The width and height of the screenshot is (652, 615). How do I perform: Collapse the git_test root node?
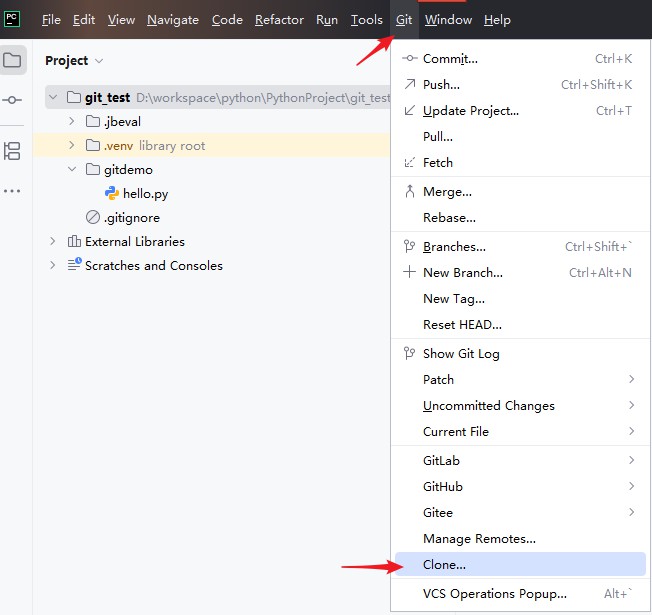pyautogui.click(x=53, y=97)
